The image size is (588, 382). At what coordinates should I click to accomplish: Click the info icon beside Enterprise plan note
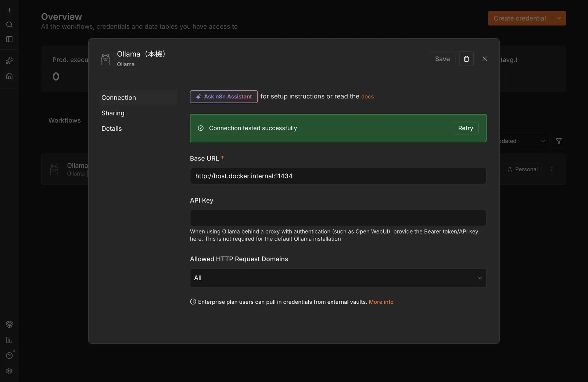pyautogui.click(x=193, y=302)
